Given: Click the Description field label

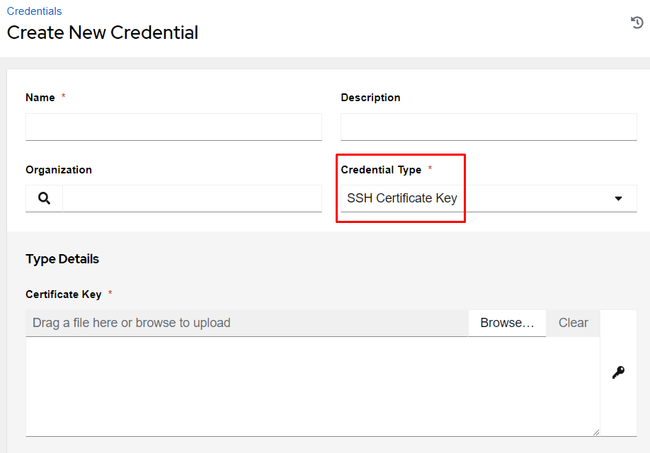Looking at the screenshot, I should [x=370, y=97].
